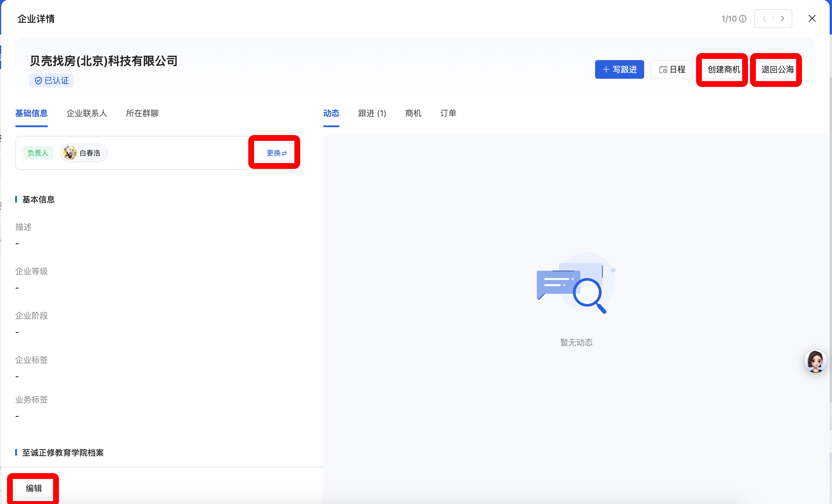Select the 动态 tab
Screen dimensions: 832x504
(x=331, y=113)
